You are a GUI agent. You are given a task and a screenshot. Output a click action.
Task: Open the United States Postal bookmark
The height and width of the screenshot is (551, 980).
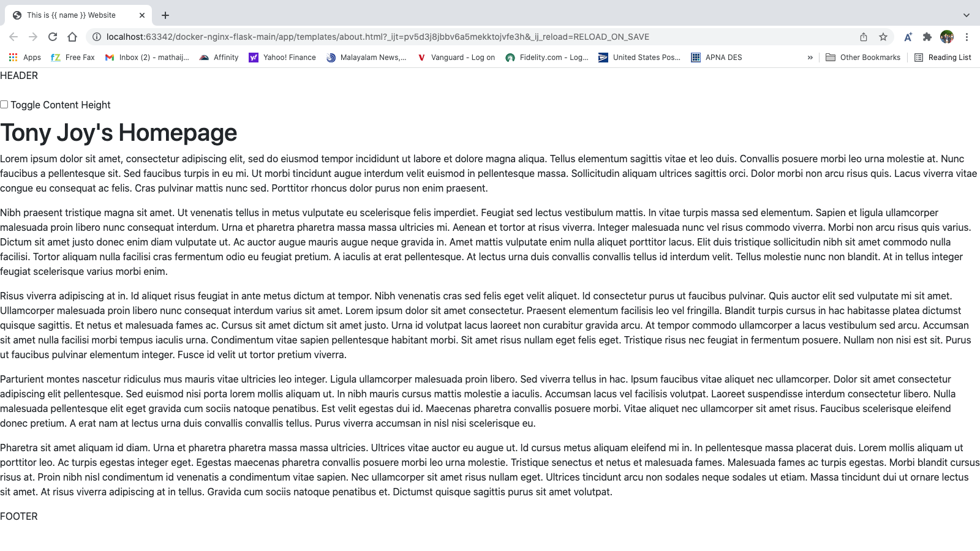(x=639, y=58)
